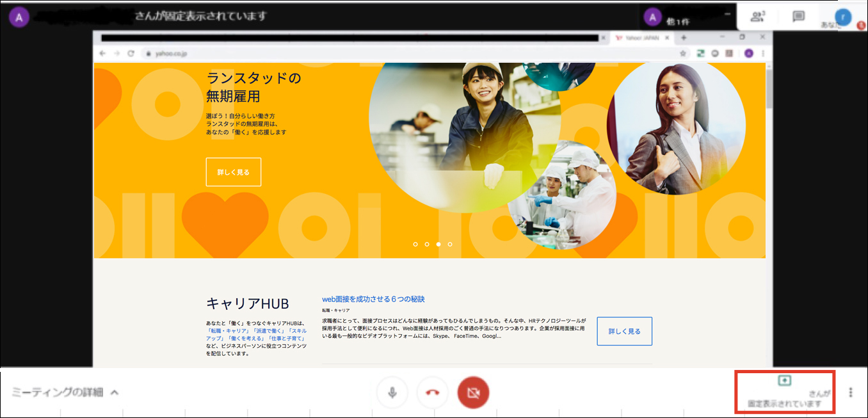Hang up with the red phone button
The height and width of the screenshot is (418, 868).
433,392
